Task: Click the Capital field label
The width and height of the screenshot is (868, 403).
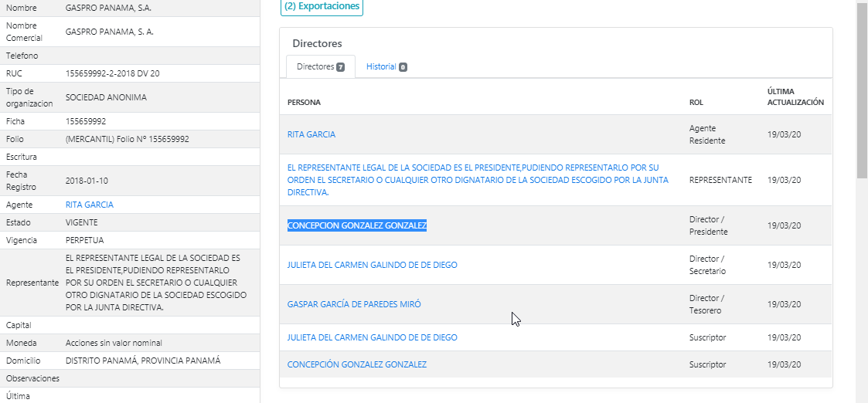Action: (19, 325)
